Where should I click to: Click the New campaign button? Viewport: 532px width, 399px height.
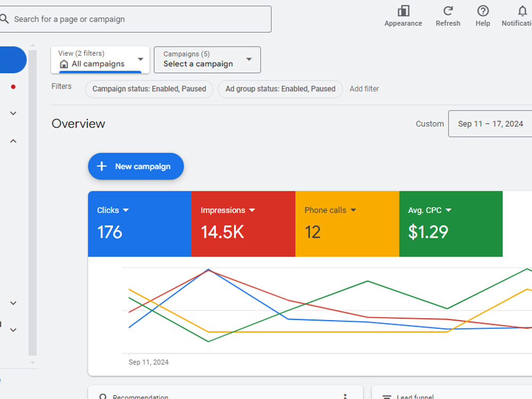click(136, 166)
